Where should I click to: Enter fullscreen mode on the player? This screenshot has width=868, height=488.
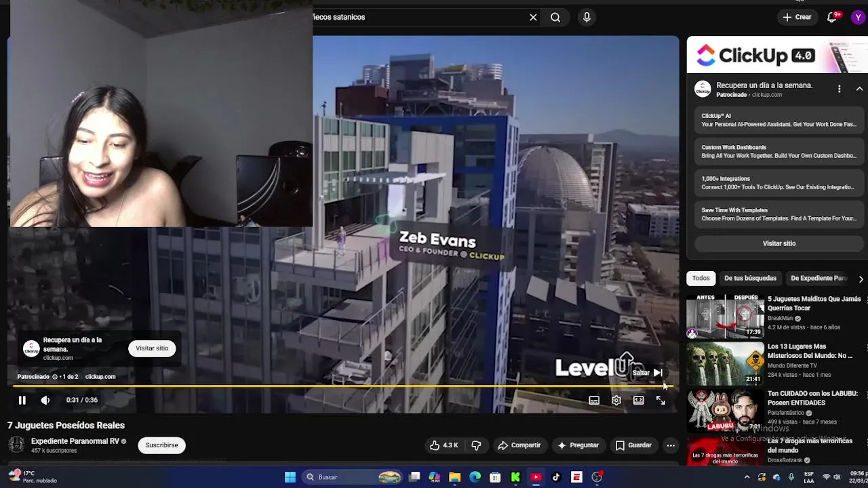661,401
